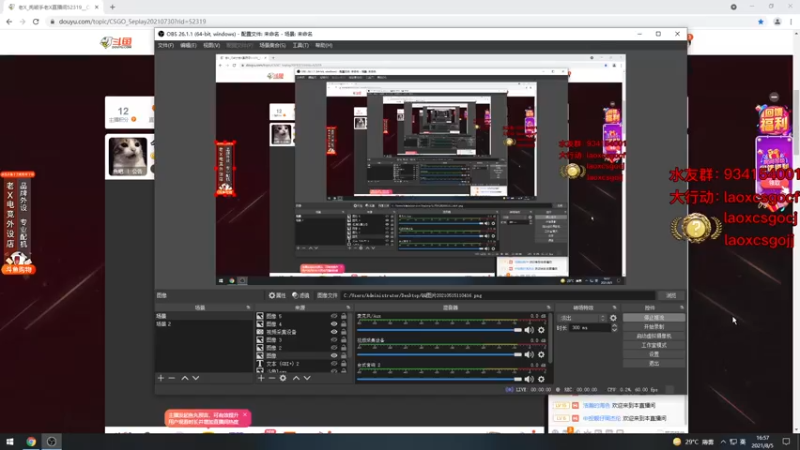Move source down with arrow icon
This screenshot has height=450, width=800.
(x=307, y=378)
